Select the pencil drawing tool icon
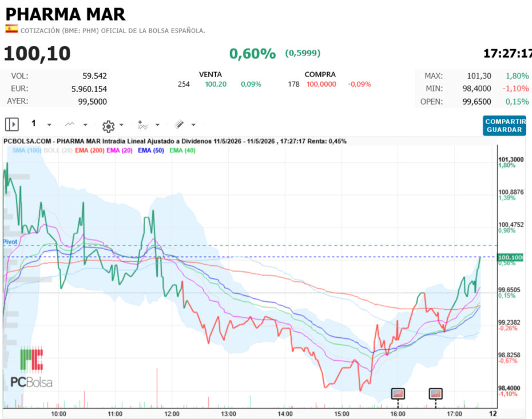This screenshot has width=532, height=419. pos(180,125)
